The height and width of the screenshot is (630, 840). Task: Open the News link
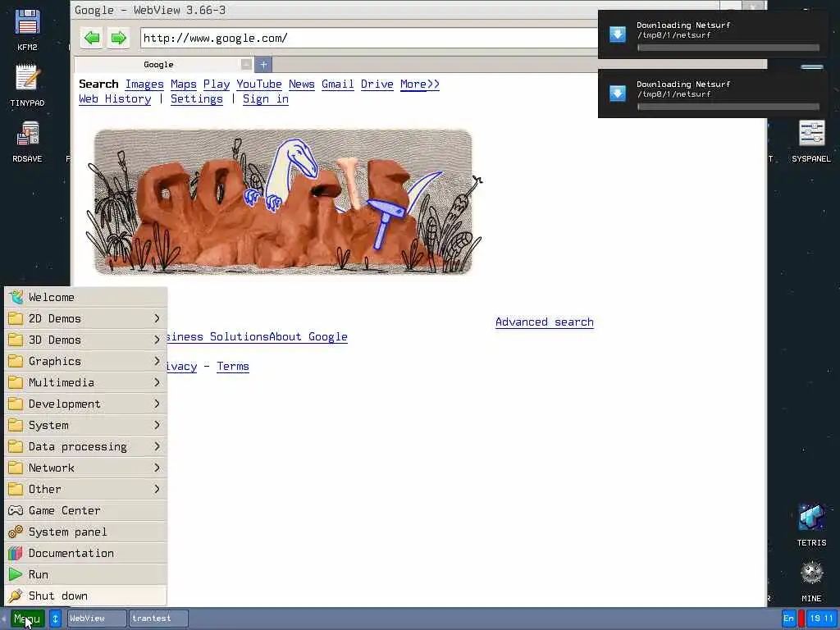tap(302, 84)
